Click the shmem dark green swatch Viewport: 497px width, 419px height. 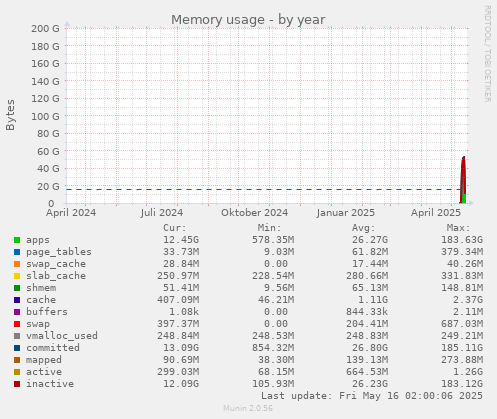pos(17,288)
